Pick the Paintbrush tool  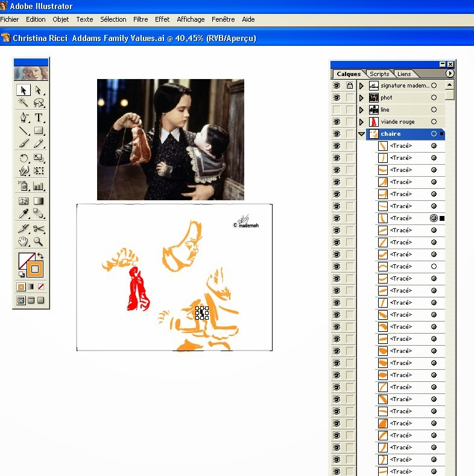[x=24, y=144]
